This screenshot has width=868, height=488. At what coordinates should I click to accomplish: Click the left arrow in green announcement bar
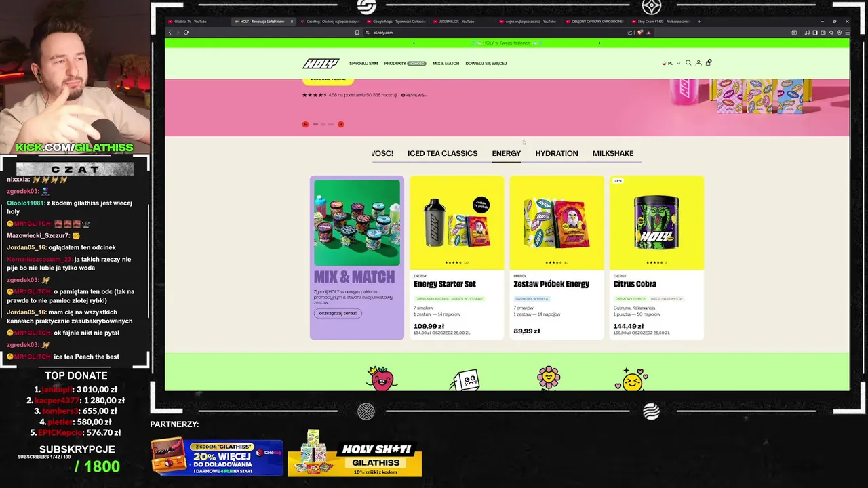coord(414,43)
